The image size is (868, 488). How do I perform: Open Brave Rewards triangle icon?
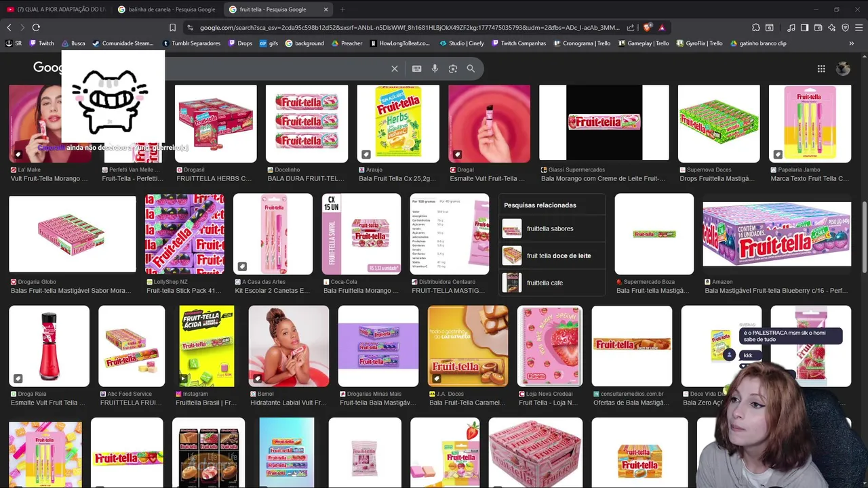pos(662,28)
